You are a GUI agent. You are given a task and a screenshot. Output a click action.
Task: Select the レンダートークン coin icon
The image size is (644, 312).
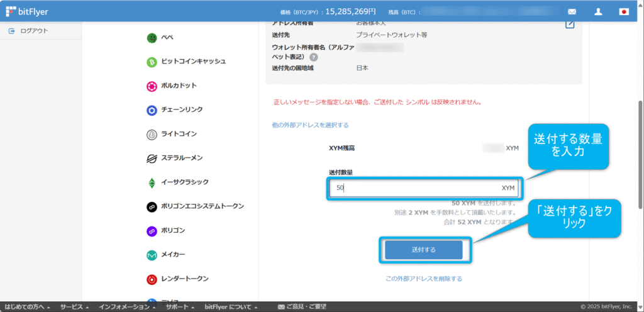pos(152,279)
